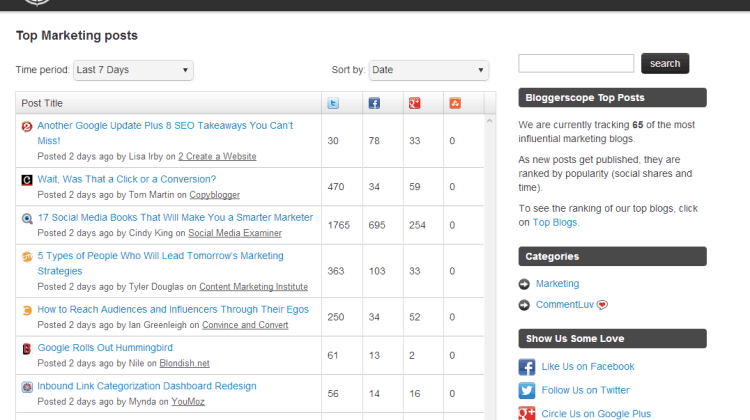Click the Blondish.net favicon by Hummingbird post
The image size is (750, 420).
[x=27, y=349]
